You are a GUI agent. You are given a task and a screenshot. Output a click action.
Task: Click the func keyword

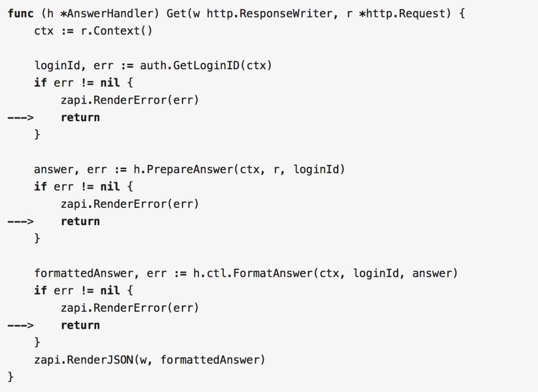pos(20,13)
